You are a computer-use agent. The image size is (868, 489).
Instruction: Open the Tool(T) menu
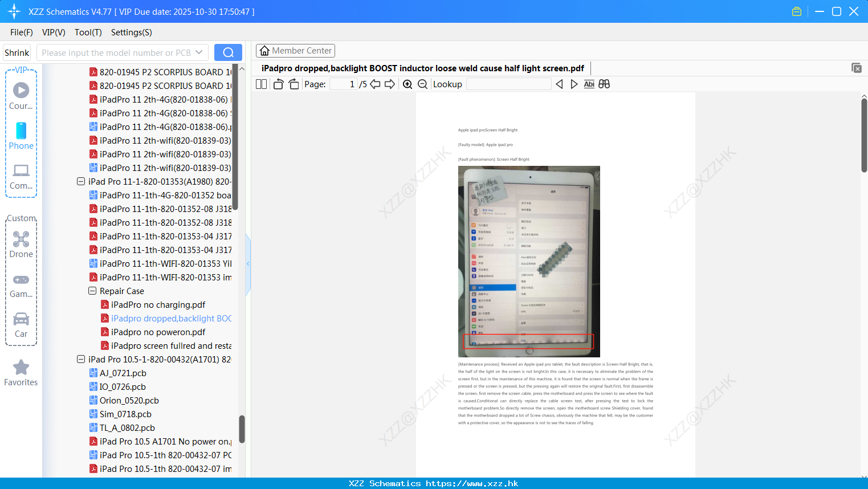pyautogui.click(x=88, y=32)
